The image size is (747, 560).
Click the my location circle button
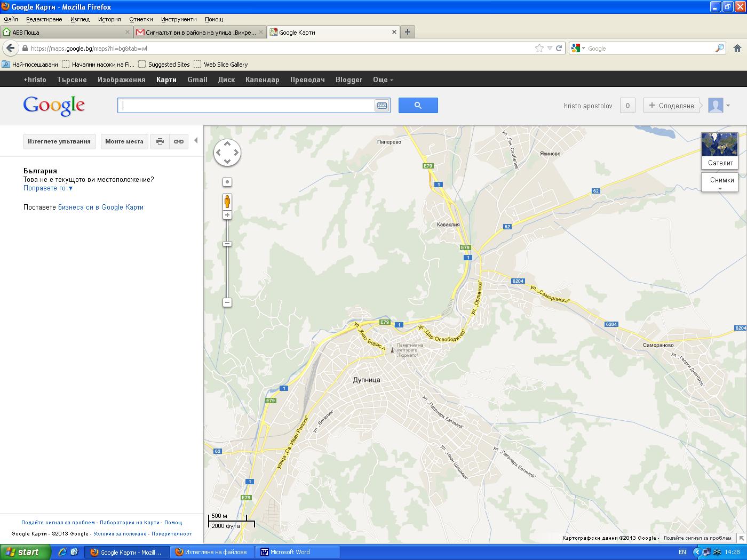click(x=227, y=182)
